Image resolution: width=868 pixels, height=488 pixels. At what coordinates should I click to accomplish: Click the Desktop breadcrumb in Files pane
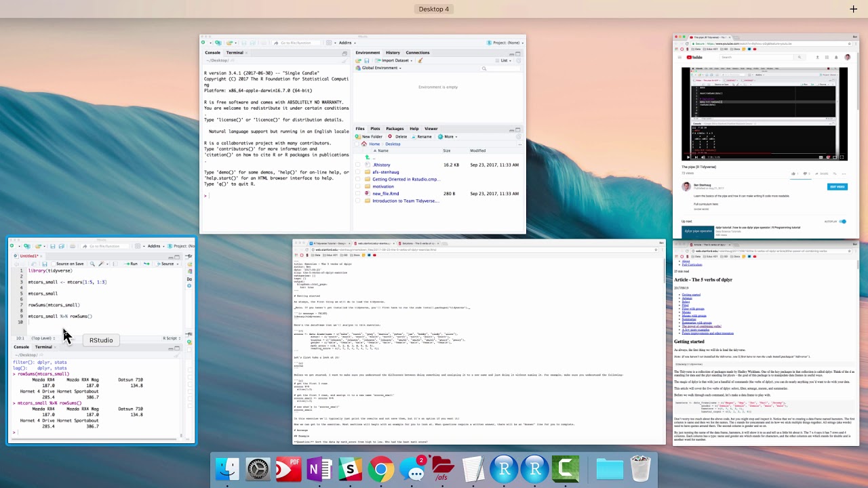pyautogui.click(x=393, y=144)
